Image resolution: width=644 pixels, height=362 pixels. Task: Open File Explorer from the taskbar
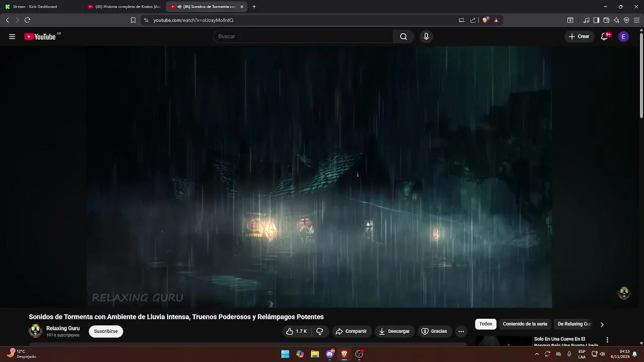click(x=315, y=354)
